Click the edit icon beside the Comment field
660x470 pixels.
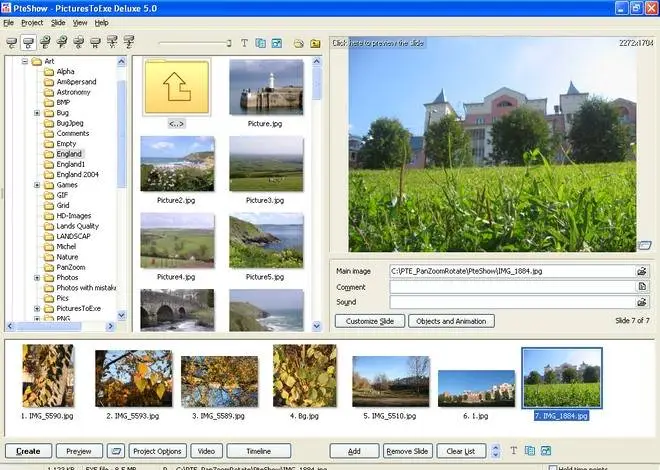642,286
